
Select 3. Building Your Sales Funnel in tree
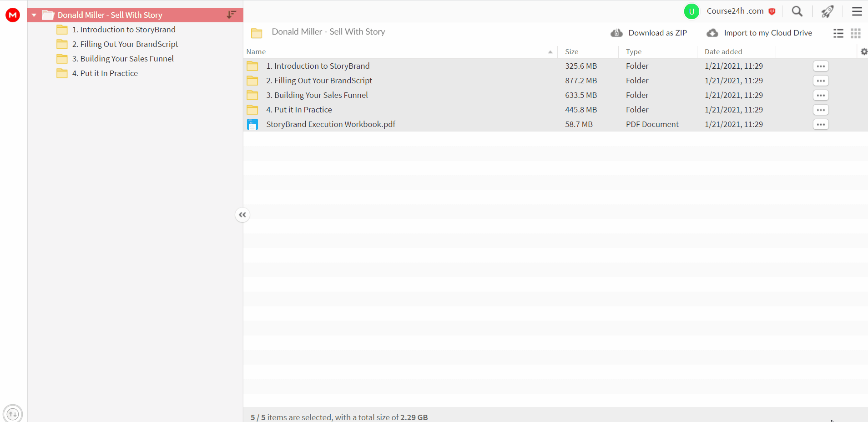123,59
